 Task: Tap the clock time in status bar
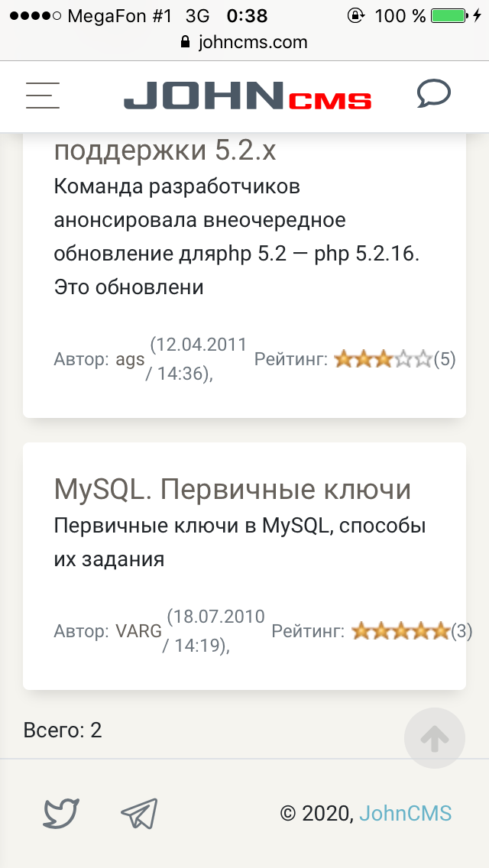pos(247,15)
